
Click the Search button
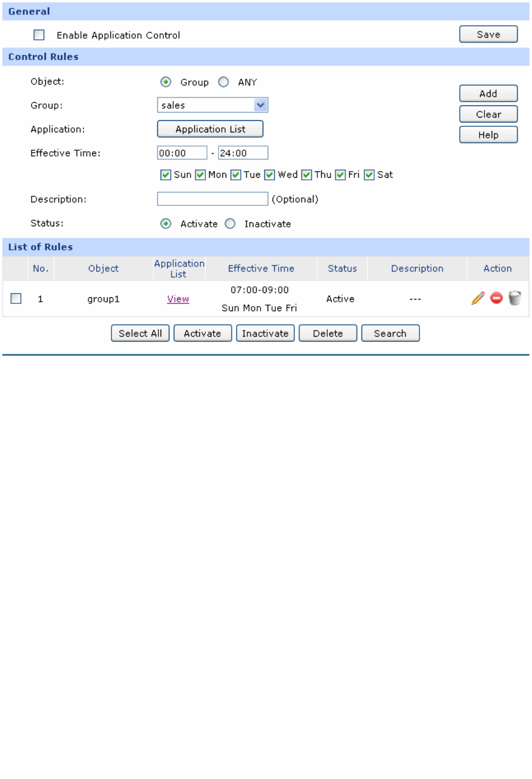(390, 333)
